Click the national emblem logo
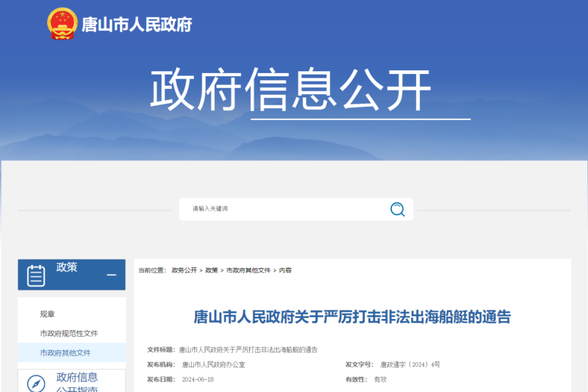The width and height of the screenshot is (588, 392). pos(62,23)
